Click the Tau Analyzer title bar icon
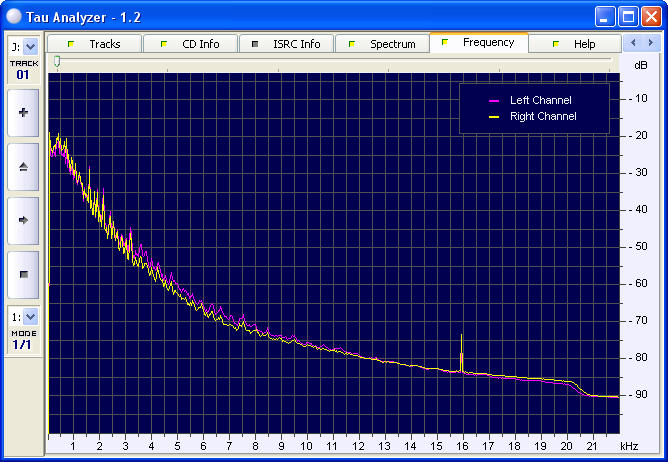Image resolution: width=668 pixels, height=462 pixels. [14, 17]
